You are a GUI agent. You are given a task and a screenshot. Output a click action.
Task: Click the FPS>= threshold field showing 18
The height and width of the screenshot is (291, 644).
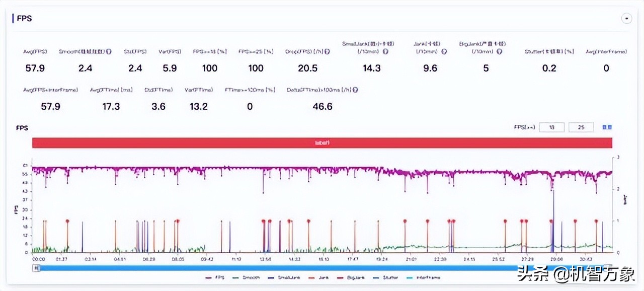click(551, 127)
